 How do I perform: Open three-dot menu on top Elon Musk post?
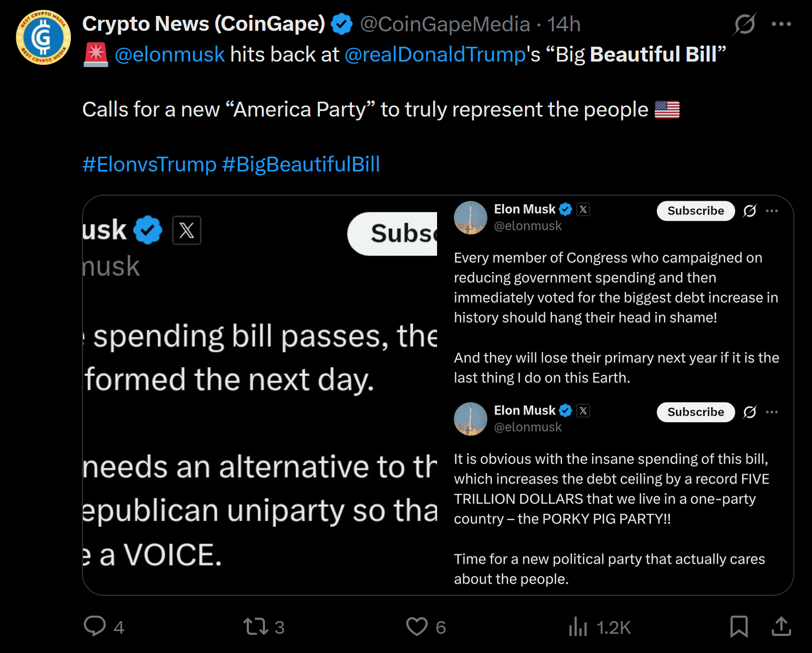771,211
